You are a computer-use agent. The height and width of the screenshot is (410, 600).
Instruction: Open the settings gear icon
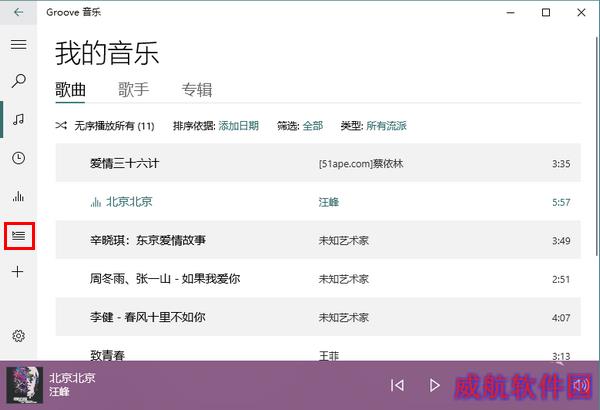[18, 336]
